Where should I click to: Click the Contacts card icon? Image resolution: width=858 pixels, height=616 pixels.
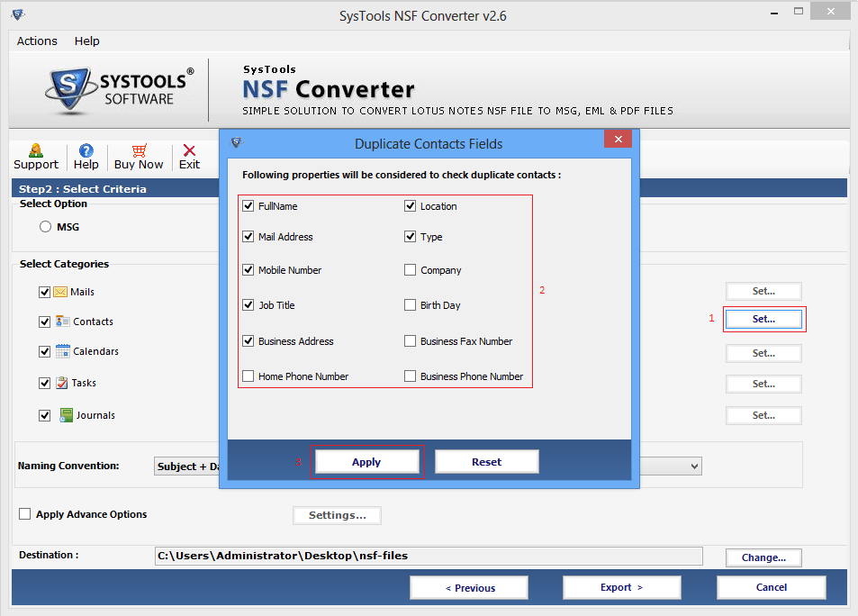[x=62, y=322]
